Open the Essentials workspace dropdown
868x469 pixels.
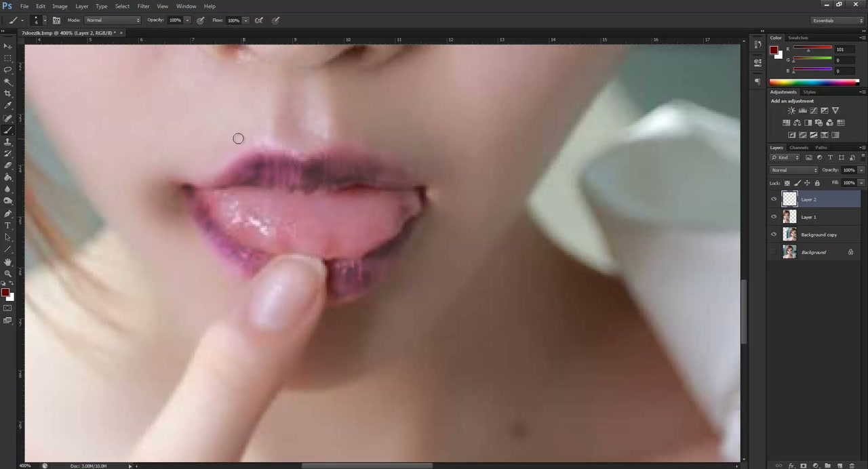click(x=837, y=20)
